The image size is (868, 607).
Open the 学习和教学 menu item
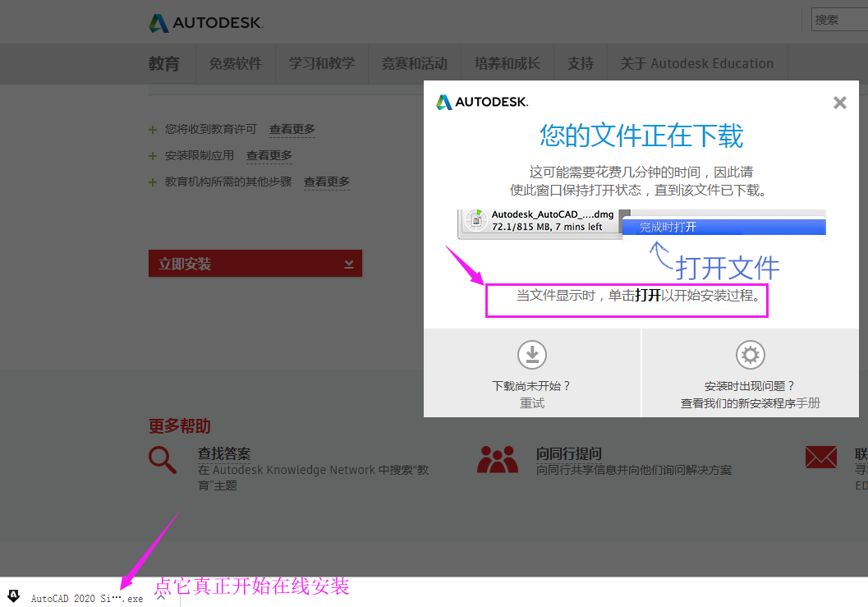[322, 64]
